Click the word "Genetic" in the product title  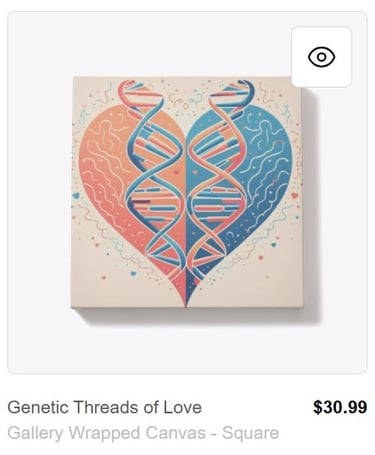37,407
